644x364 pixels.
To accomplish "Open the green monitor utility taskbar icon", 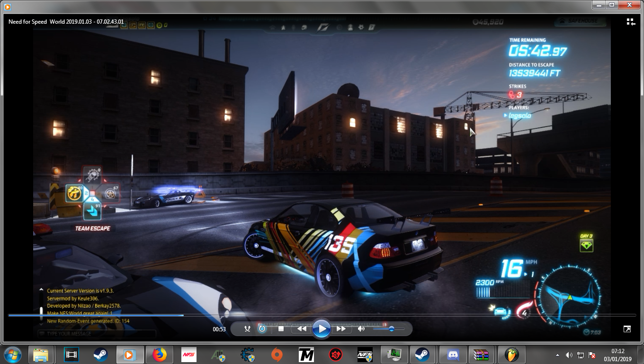I will pyautogui.click(x=394, y=355).
